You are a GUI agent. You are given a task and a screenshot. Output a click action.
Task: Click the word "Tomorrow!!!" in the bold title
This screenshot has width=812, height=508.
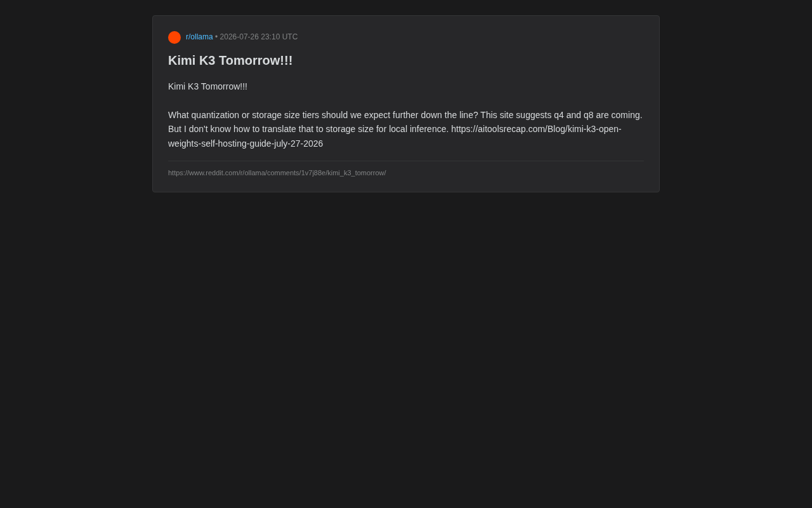[x=256, y=60]
